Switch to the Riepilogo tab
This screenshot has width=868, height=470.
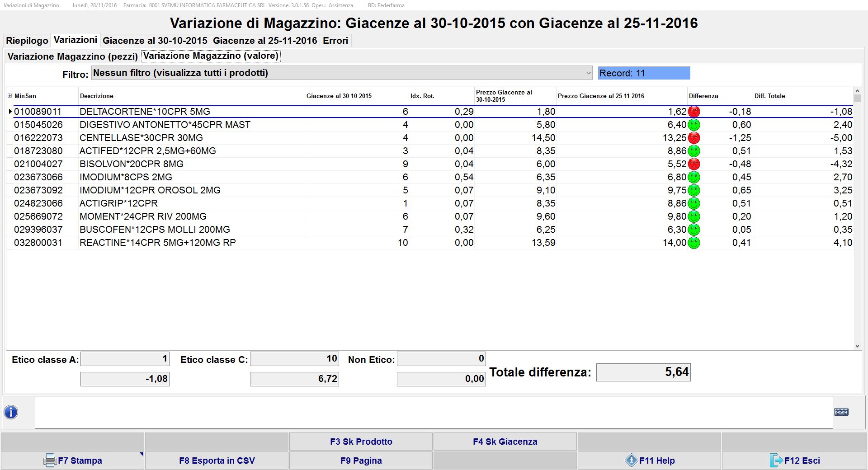27,41
